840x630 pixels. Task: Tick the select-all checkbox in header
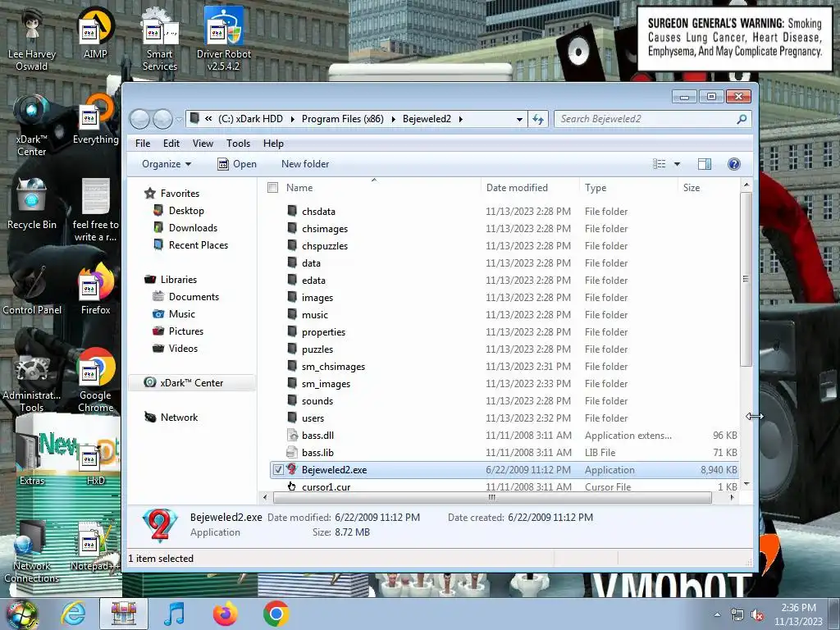(x=272, y=188)
